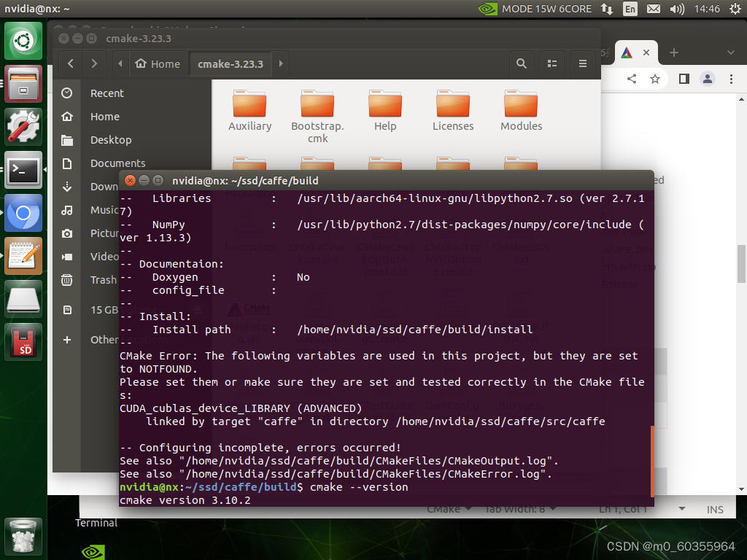Open the system session gear menu
Screen dimensions: 747x560
click(x=735, y=9)
